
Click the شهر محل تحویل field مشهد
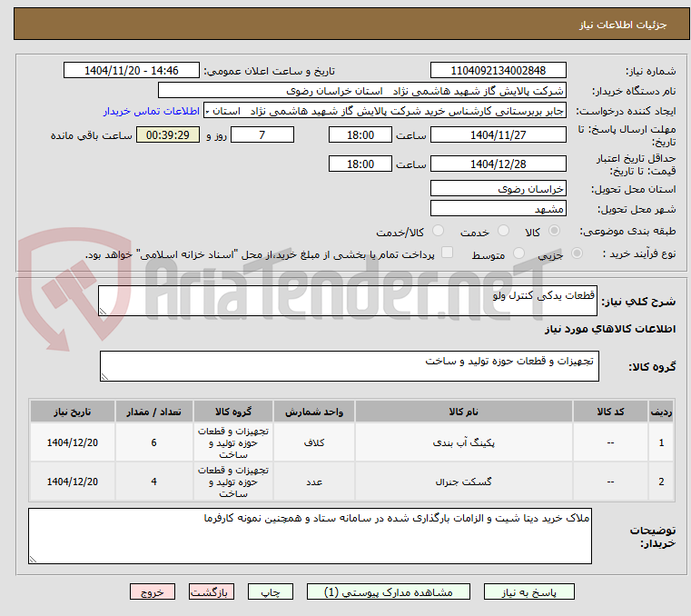coord(498,209)
